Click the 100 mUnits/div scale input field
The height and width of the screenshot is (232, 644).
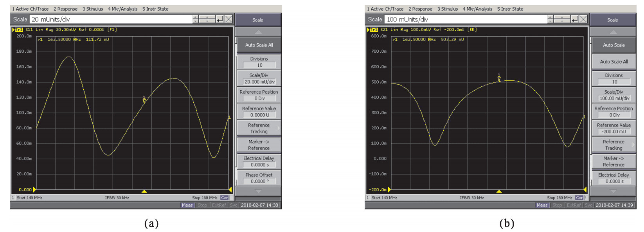(466, 19)
